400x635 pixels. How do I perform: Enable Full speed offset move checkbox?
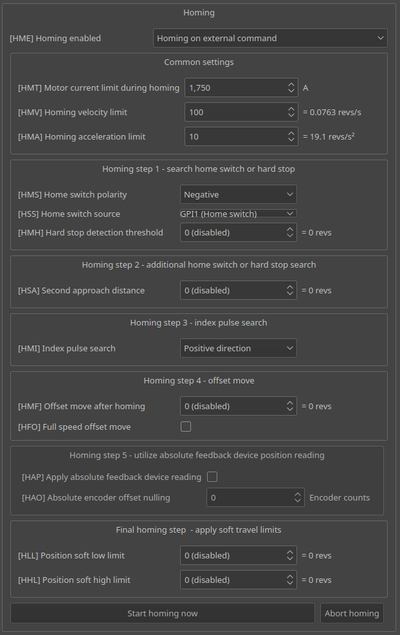[x=186, y=426]
